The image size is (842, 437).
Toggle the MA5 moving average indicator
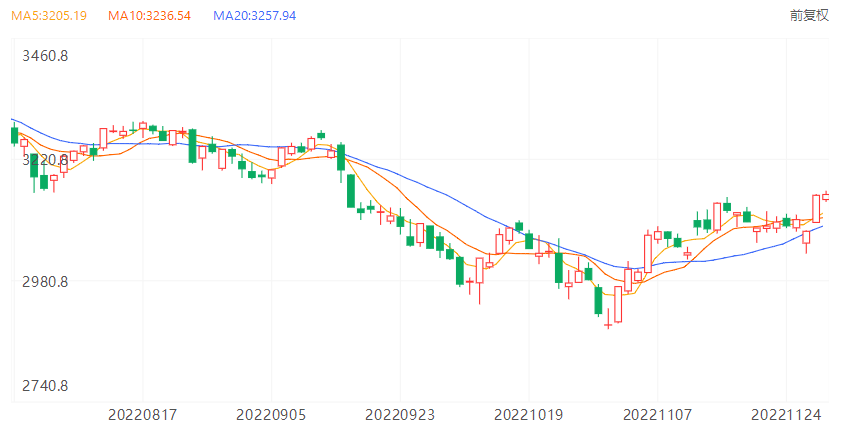[50, 16]
